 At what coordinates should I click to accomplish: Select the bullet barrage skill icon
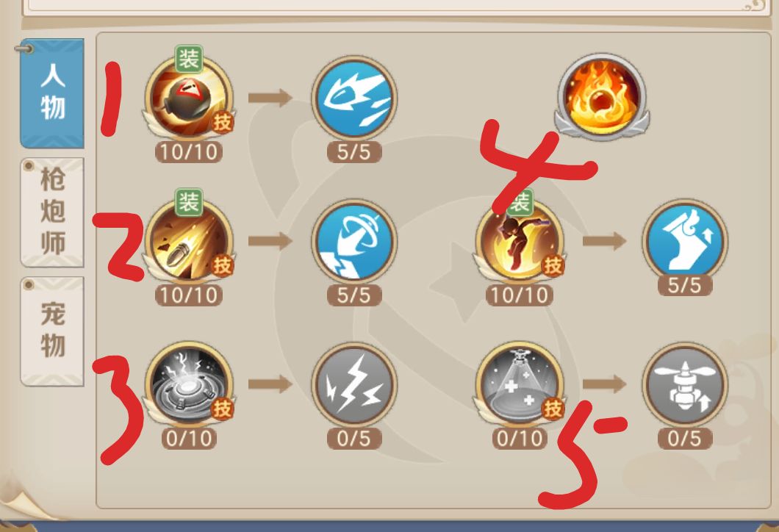point(189,242)
